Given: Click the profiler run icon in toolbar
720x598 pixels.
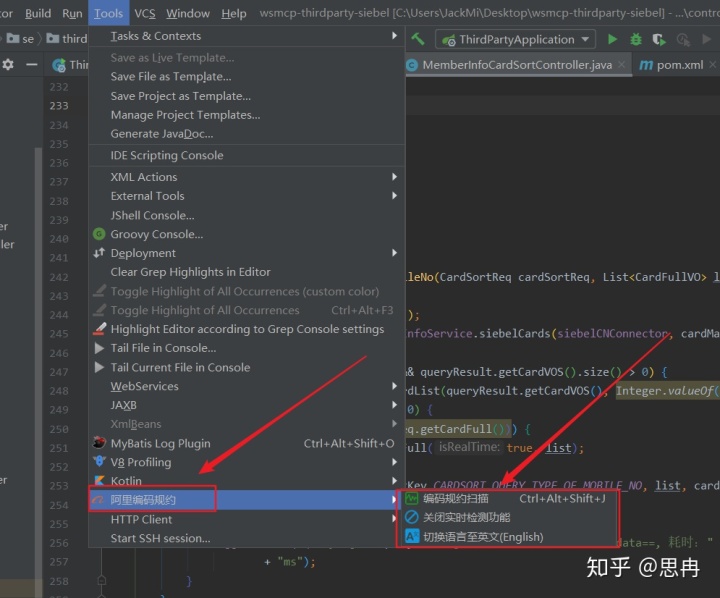Looking at the screenshot, I should pyautogui.click(x=683, y=40).
